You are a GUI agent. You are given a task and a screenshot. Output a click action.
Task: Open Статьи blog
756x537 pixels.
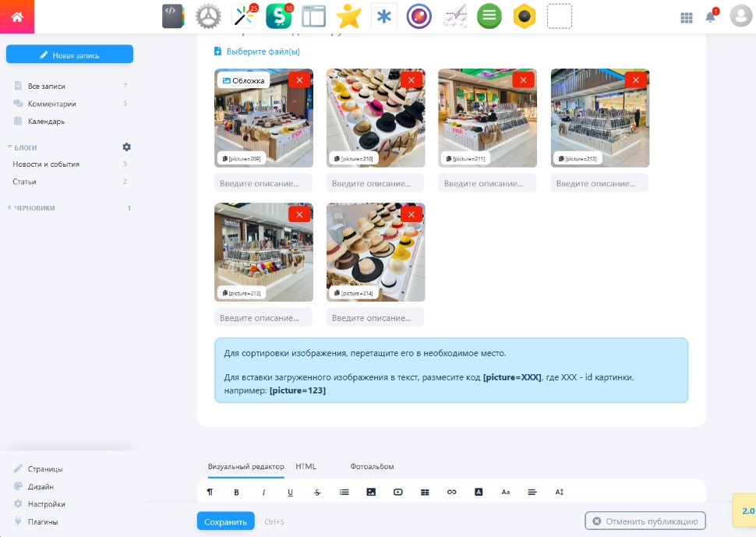pos(24,182)
